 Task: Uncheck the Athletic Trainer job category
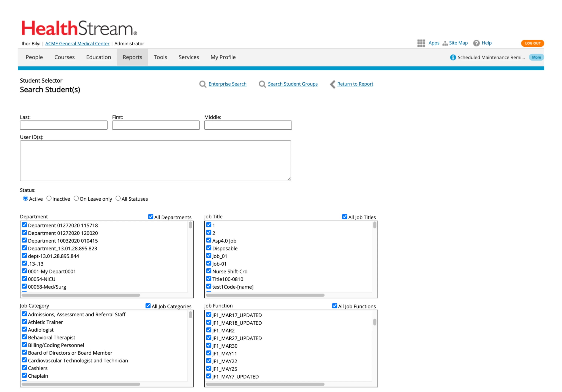pyautogui.click(x=24, y=322)
